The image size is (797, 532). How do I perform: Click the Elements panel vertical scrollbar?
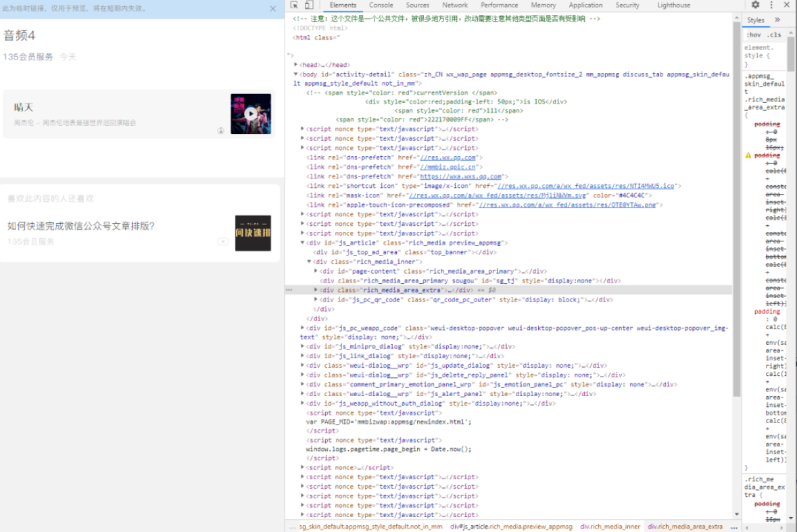tap(737, 208)
